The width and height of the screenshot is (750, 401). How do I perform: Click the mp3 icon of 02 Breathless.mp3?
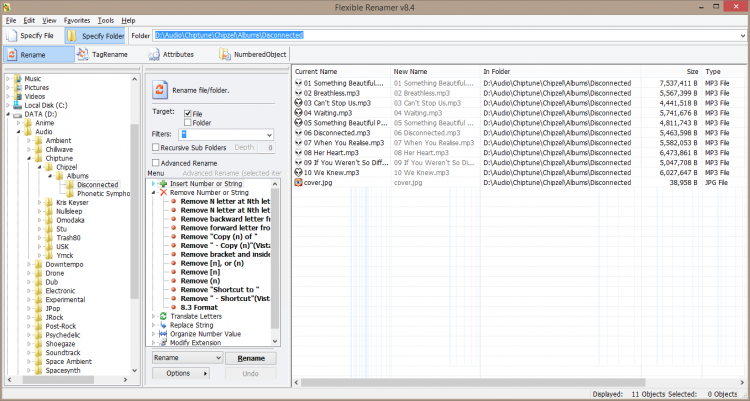[x=298, y=93]
